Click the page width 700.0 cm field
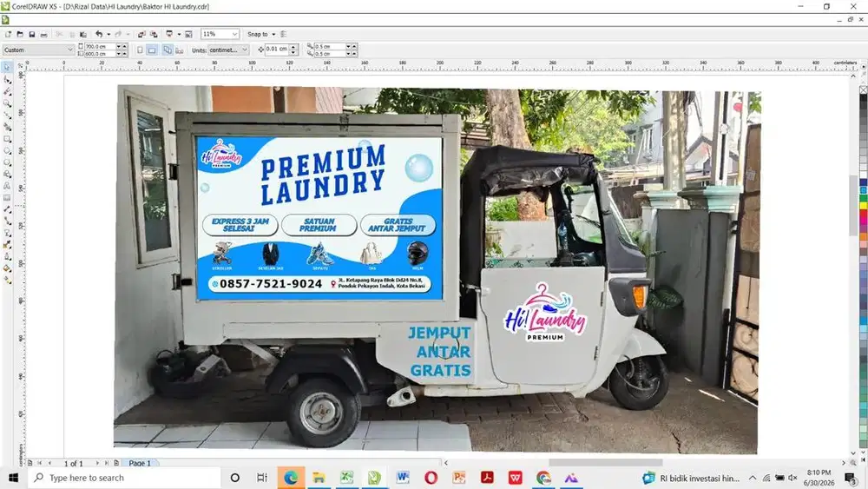868x489 pixels. click(x=99, y=47)
